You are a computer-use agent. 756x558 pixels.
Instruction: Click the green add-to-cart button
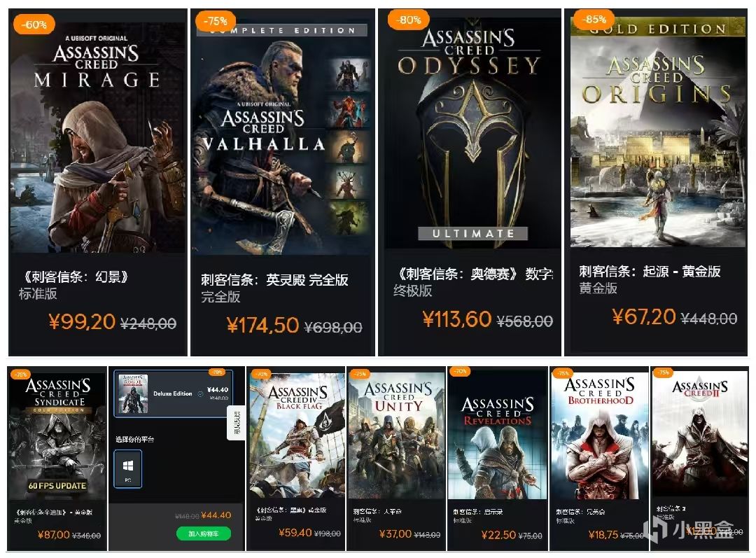[x=204, y=534]
